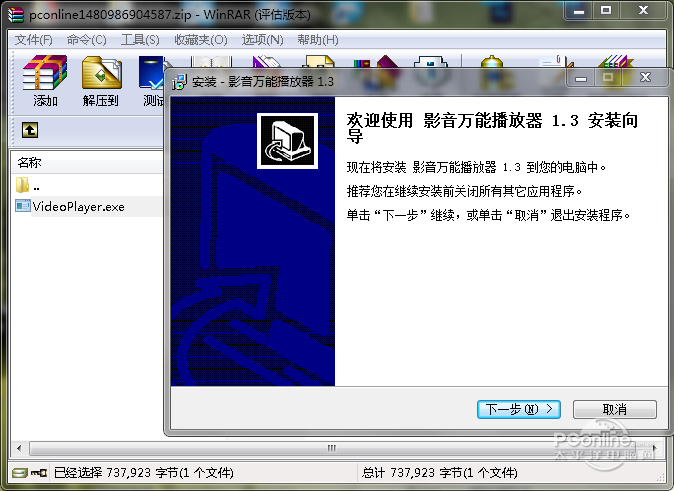Click the open-book View icon in WinRAR toolbar

tap(211, 61)
